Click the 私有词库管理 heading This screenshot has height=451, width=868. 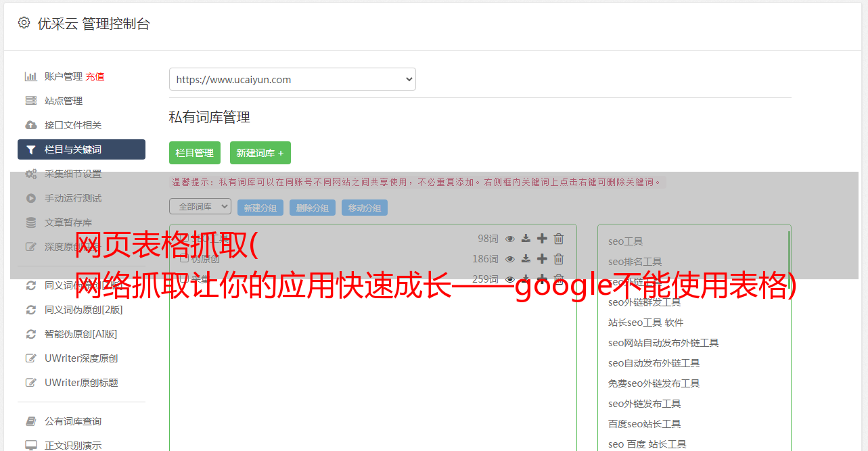(x=210, y=117)
